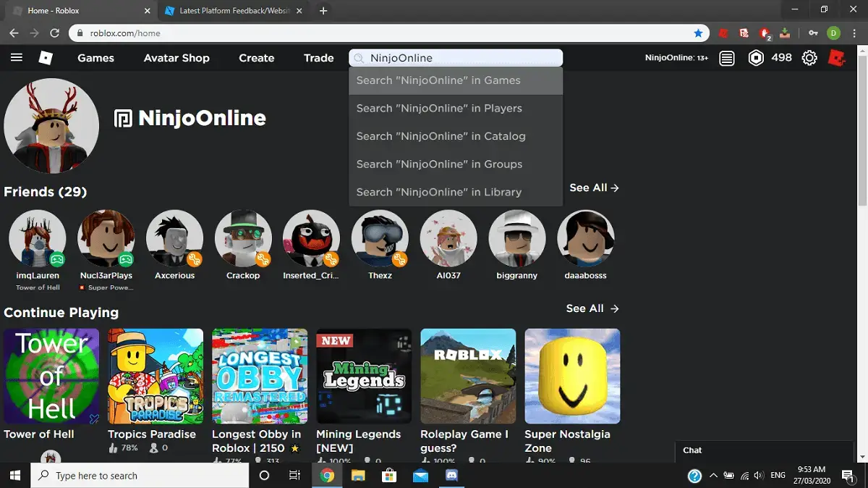Open Chrome's three-dot menu
Screen dimensions: 868x488
tap(856, 33)
